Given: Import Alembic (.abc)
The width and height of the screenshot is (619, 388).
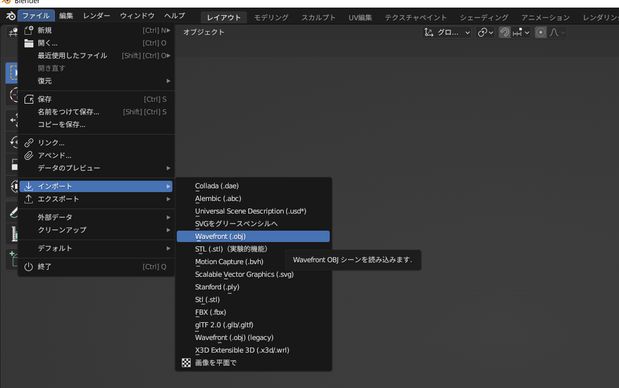Looking at the screenshot, I should (253, 198).
